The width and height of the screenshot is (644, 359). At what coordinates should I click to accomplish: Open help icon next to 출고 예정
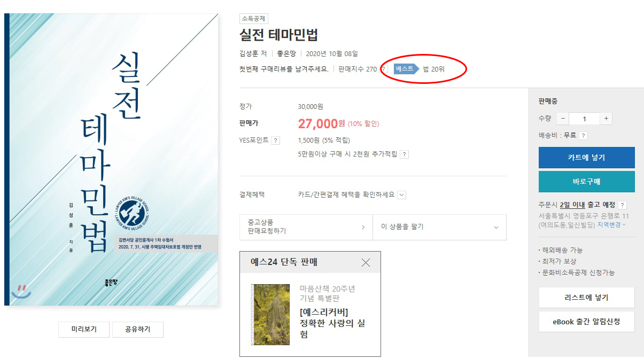pyautogui.click(x=623, y=205)
